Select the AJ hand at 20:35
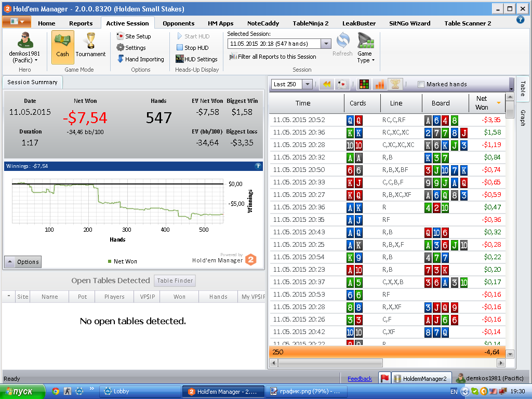Screen dimensions: 532x399 click(387, 220)
